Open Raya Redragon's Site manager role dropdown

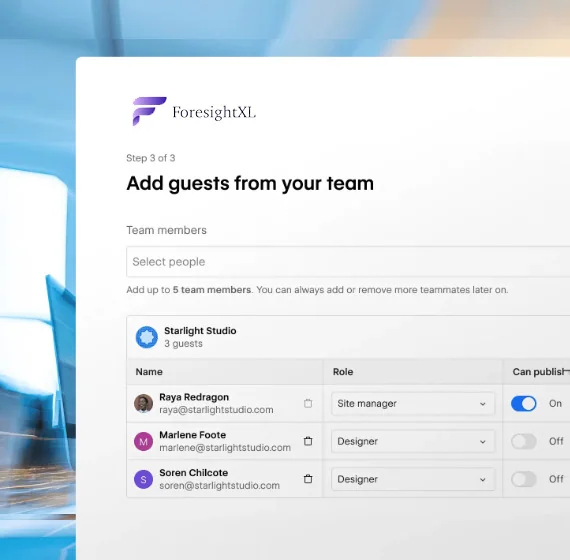tap(413, 404)
